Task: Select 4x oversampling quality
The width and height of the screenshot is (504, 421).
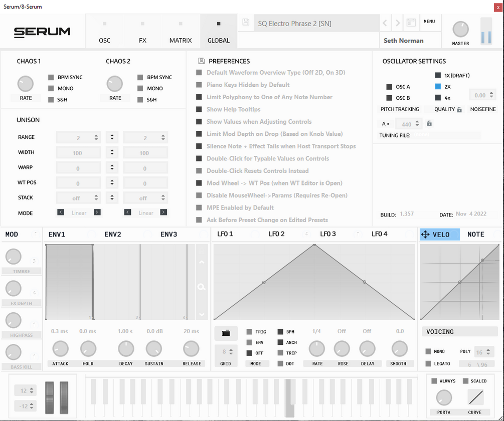Action: click(438, 98)
